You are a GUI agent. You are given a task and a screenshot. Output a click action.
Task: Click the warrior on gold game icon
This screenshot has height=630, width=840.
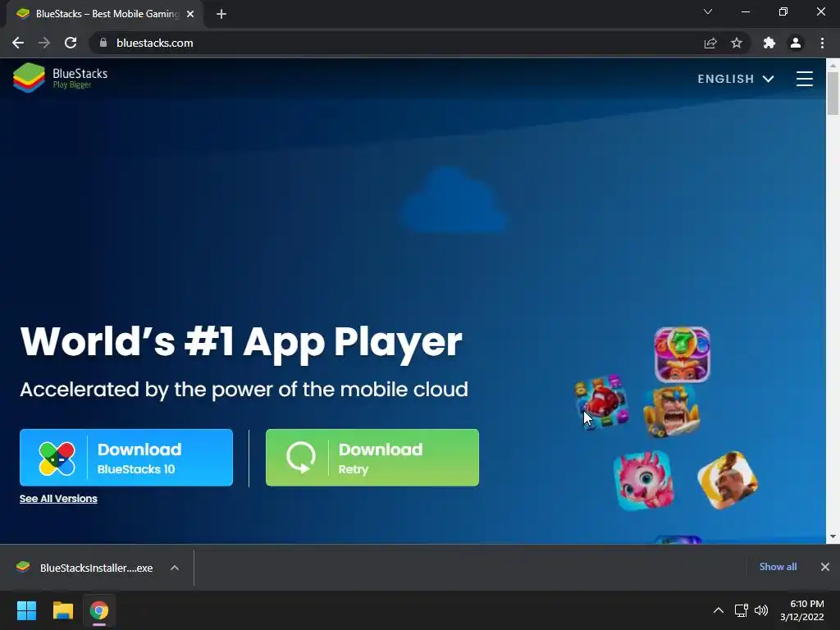point(728,480)
